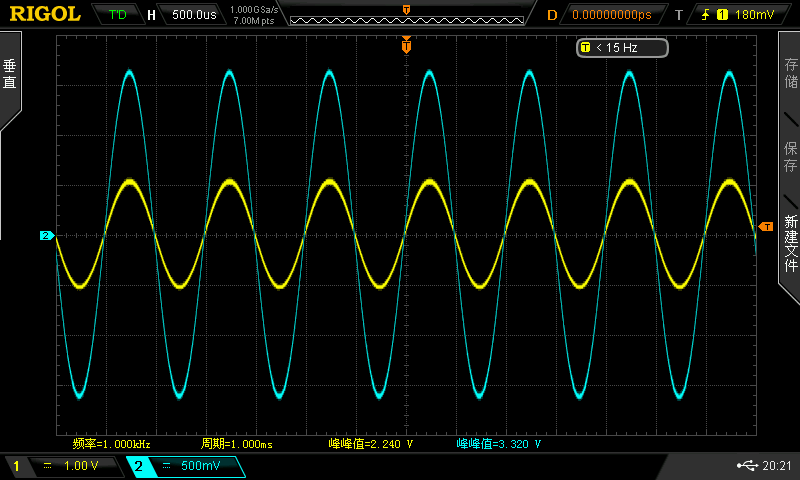Image resolution: width=800 pixels, height=480 pixels.
Task: Click the frequency counter < 15 Hz box
Action: [x=622, y=48]
